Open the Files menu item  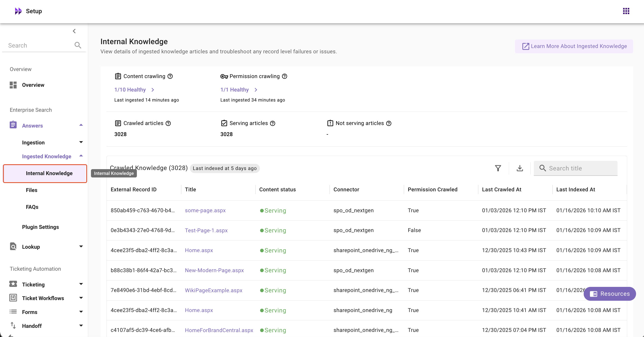coord(32,190)
